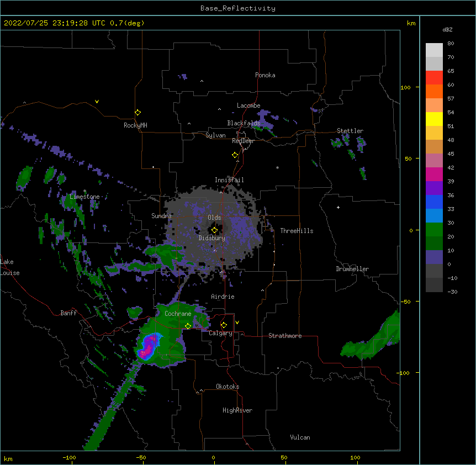Click the yellow diamond marker above Calgary

coord(224,325)
